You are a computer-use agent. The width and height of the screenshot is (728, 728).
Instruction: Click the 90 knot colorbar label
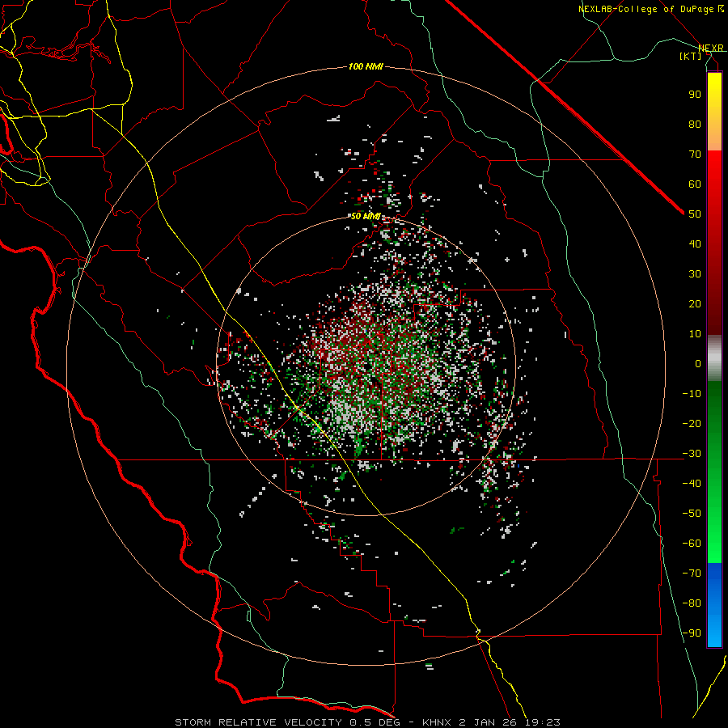tap(695, 95)
